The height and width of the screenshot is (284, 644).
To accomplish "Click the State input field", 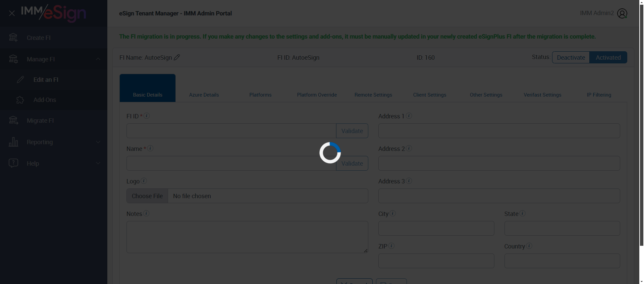I will coord(562,228).
